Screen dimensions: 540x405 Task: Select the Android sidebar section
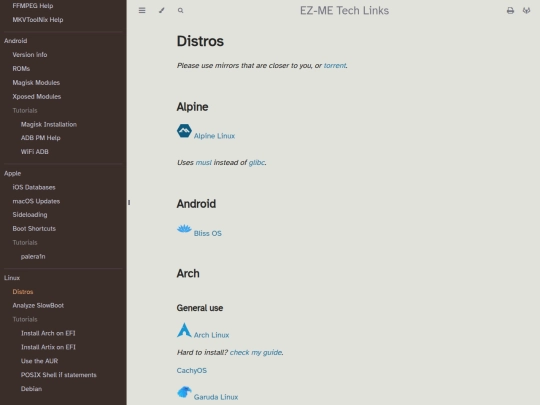click(x=15, y=41)
